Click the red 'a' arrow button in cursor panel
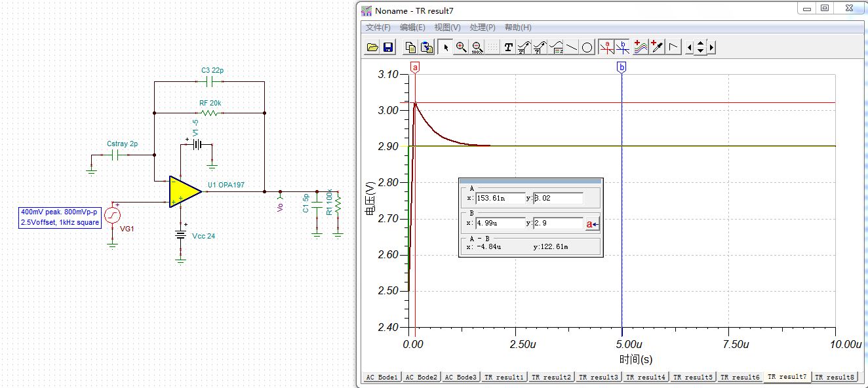 click(x=592, y=224)
